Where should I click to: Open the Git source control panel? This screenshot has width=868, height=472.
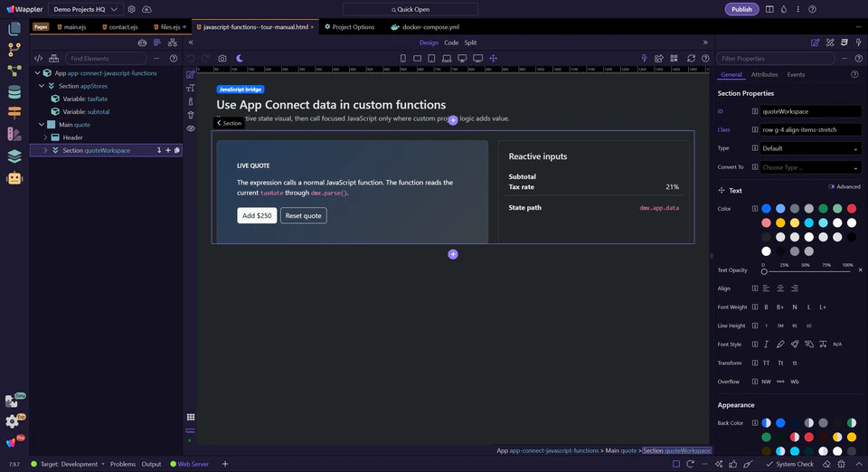[14, 49]
